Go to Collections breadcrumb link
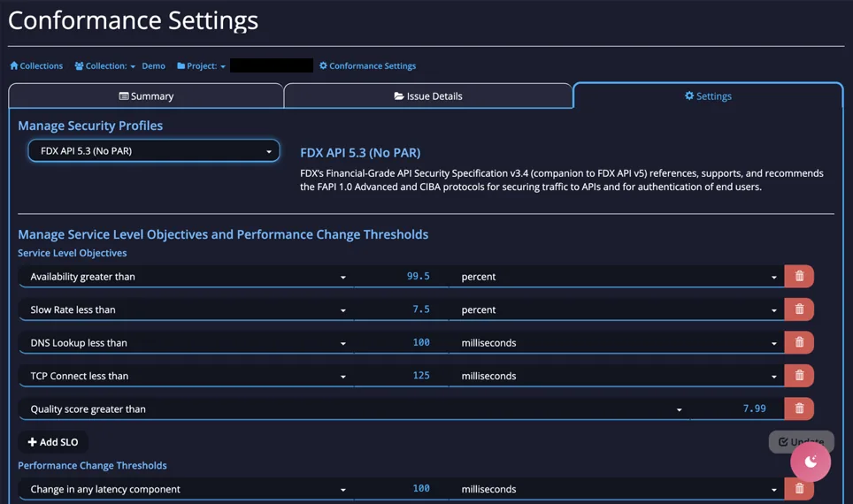Viewport: 853px width, 504px height. [36, 65]
